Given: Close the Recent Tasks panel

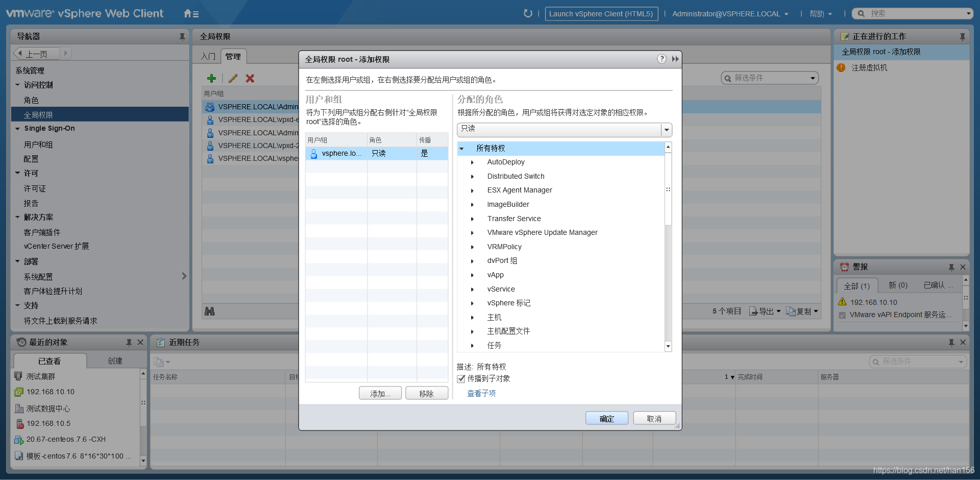Looking at the screenshot, I should [x=963, y=342].
